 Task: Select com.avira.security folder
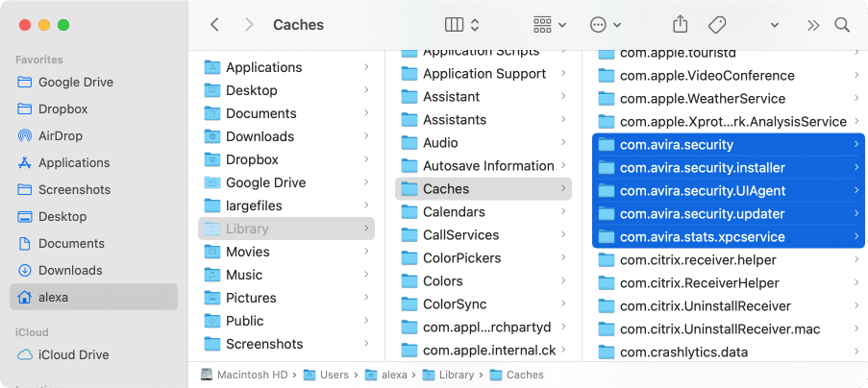point(729,145)
